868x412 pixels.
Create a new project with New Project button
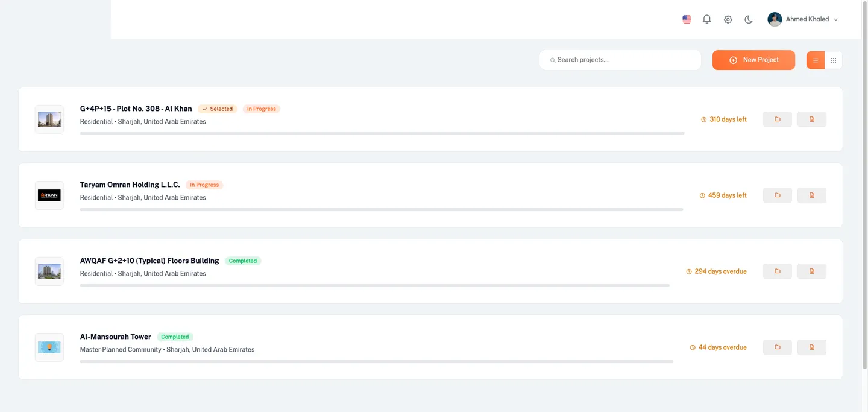click(753, 60)
